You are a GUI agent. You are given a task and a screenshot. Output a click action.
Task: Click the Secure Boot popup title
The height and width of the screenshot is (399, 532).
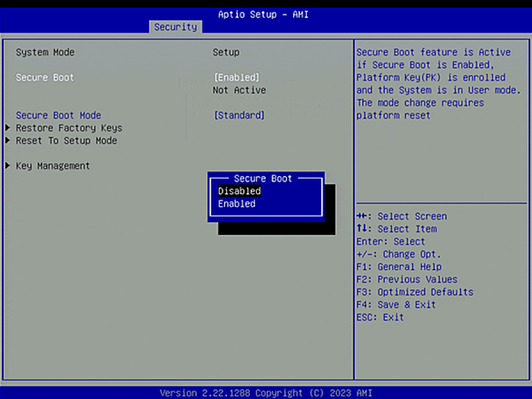(262, 179)
